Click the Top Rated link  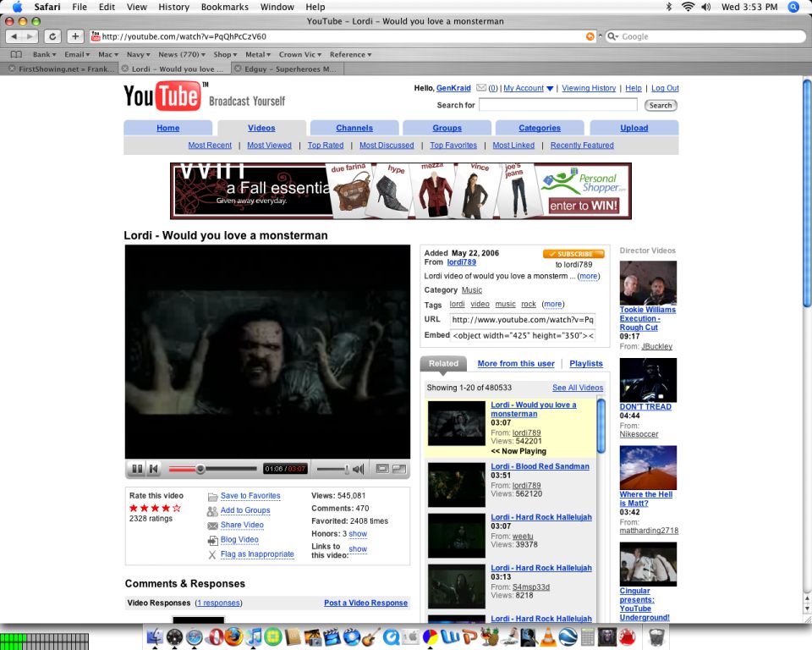(325, 145)
